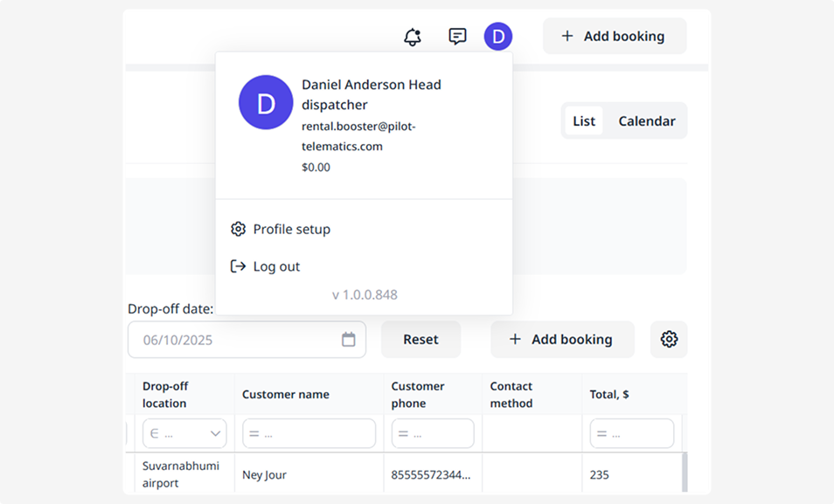Click the Total filter input field
Viewport: 834px width, 504px height.
631,433
